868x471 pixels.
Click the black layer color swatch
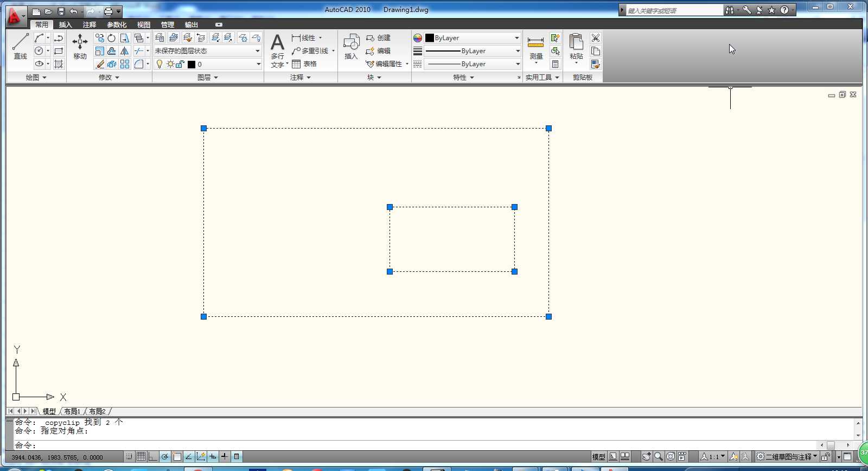click(192, 65)
